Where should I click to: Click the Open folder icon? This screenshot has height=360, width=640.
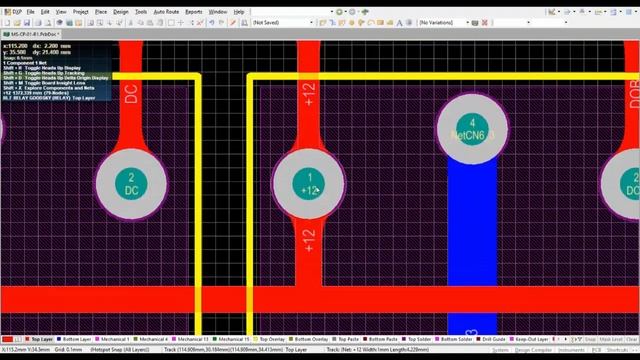coord(17,23)
